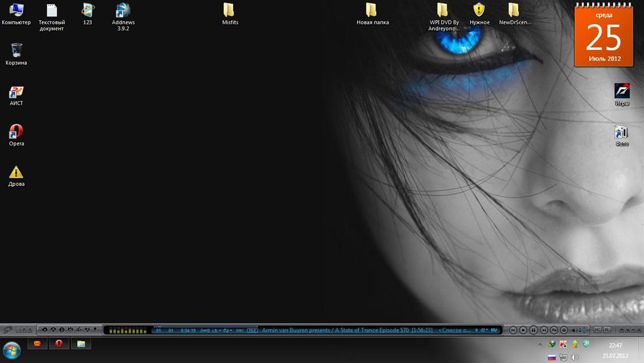Screen dimensions: 644x363
Task: Open the system volume tray icon
Action: 575,357
